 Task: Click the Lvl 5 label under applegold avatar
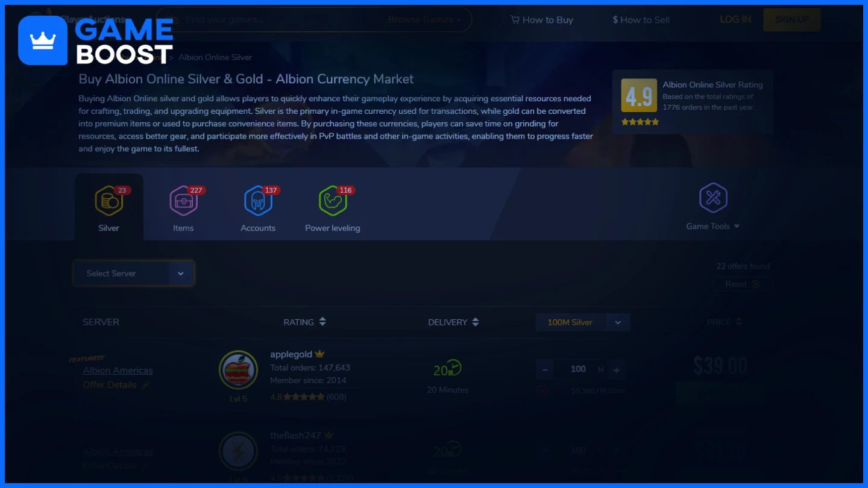238,399
